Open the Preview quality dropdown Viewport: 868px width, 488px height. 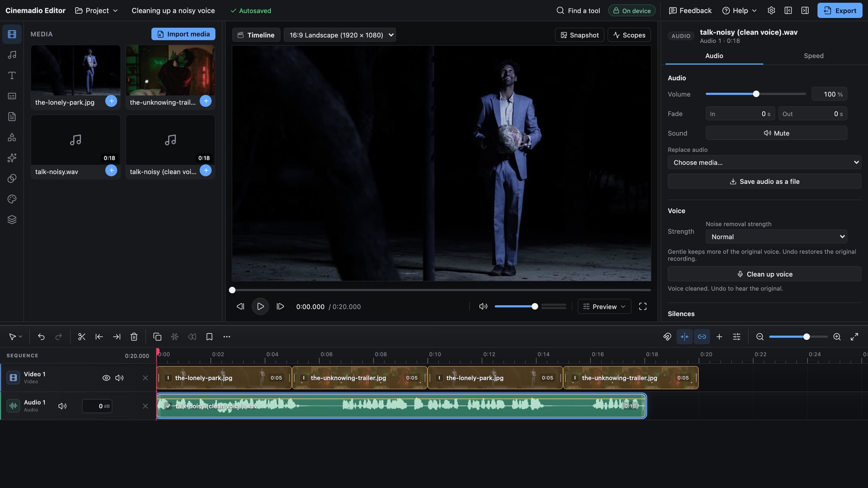[604, 307]
